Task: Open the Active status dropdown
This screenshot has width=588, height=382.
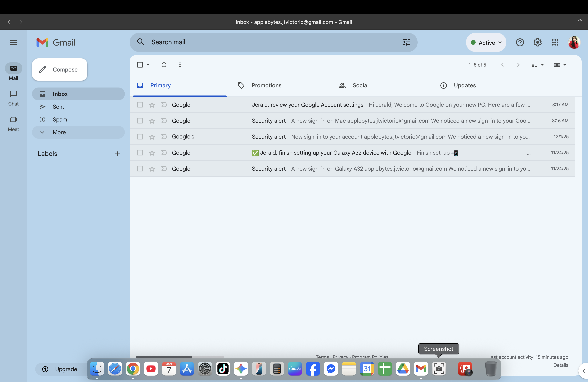Action: 486,42
